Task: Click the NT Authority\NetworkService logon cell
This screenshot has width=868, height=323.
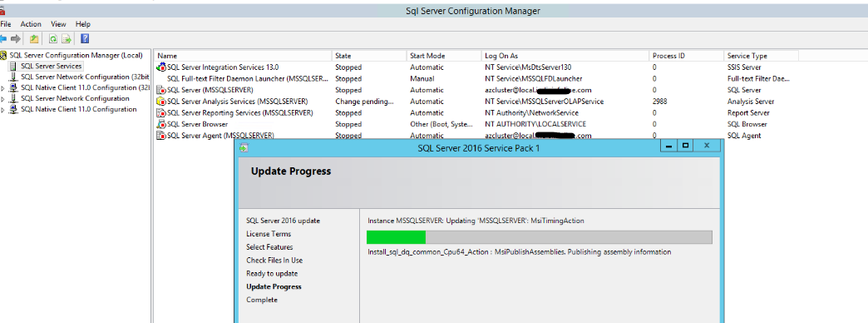Action: click(531, 112)
